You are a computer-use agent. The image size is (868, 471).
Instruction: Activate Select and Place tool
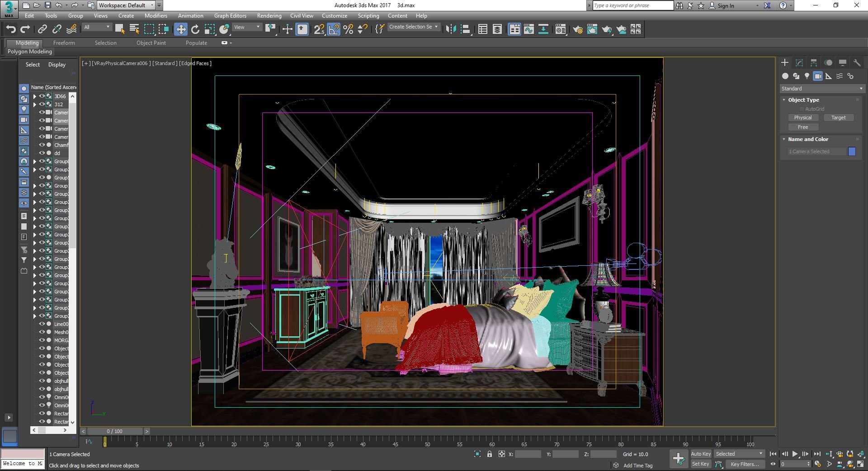click(x=224, y=29)
